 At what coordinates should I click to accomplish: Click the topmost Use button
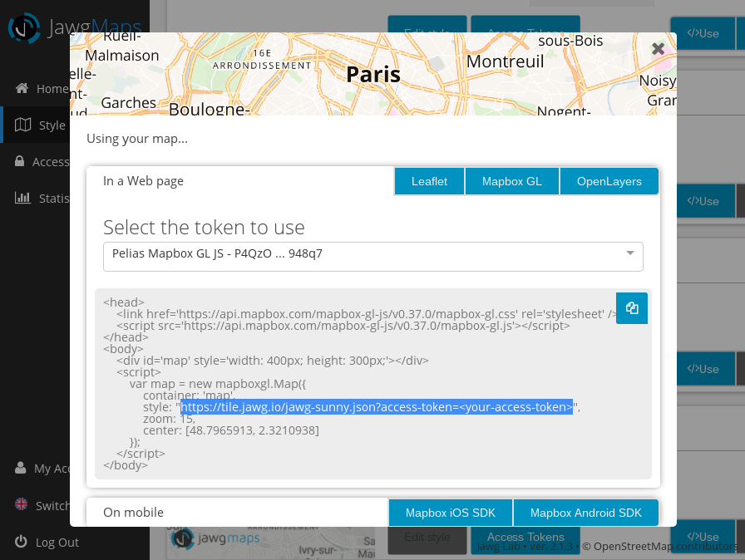[x=704, y=34]
